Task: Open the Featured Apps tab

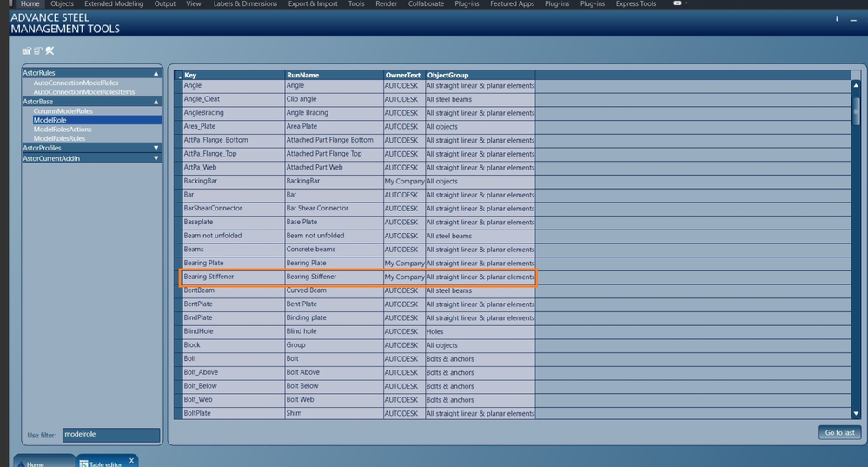Action: pyautogui.click(x=512, y=3)
